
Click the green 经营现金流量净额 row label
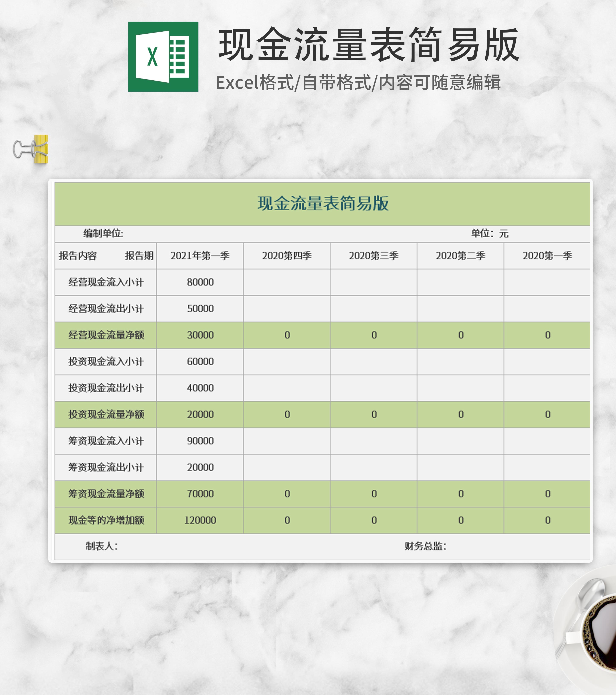(x=106, y=335)
